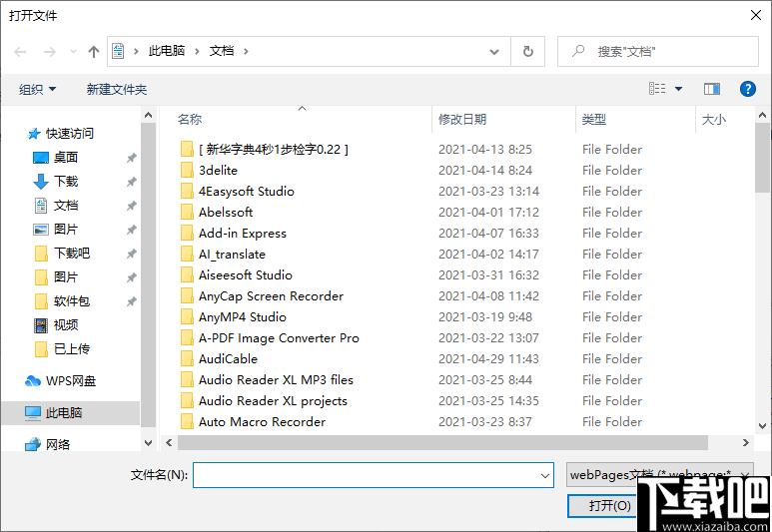Image resolution: width=772 pixels, height=532 pixels.
Task: Select 快速访问 in navigation pane
Action: tap(70, 134)
